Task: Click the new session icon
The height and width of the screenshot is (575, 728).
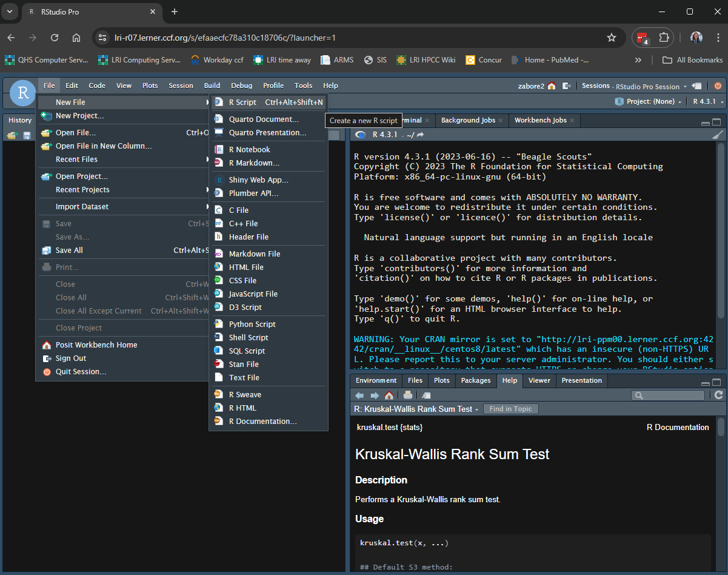Action: coord(697,86)
